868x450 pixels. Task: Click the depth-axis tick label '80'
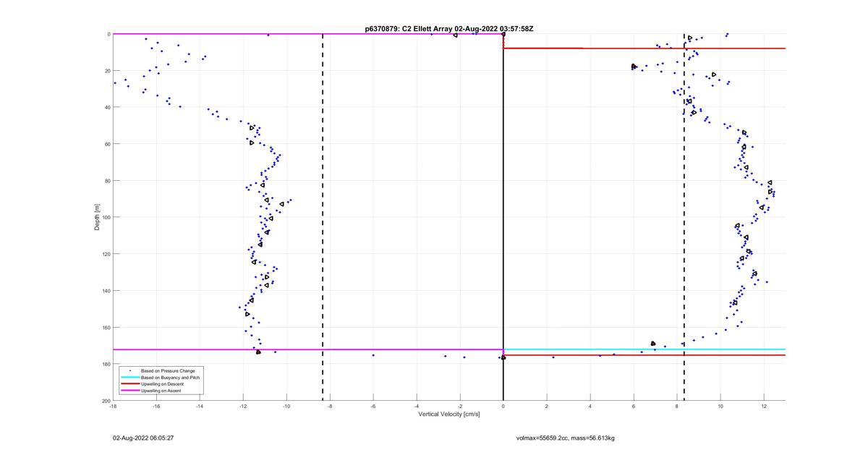point(107,181)
